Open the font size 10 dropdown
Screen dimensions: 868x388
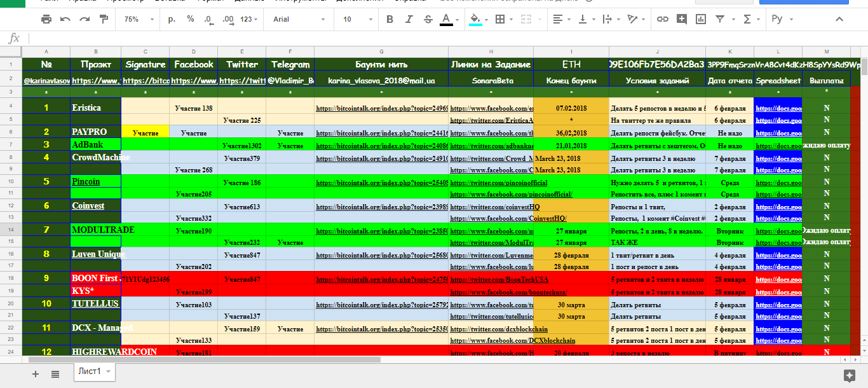pyautogui.click(x=359, y=19)
